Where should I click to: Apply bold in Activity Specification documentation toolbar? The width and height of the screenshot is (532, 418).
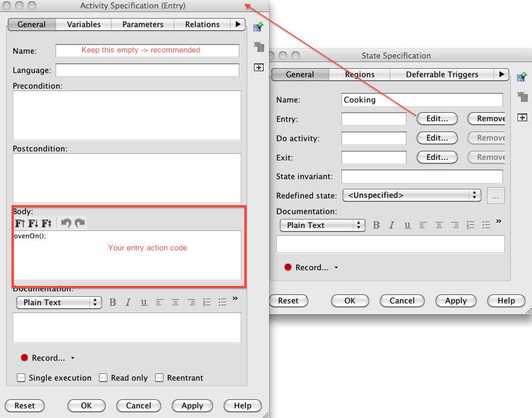tap(113, 302)
